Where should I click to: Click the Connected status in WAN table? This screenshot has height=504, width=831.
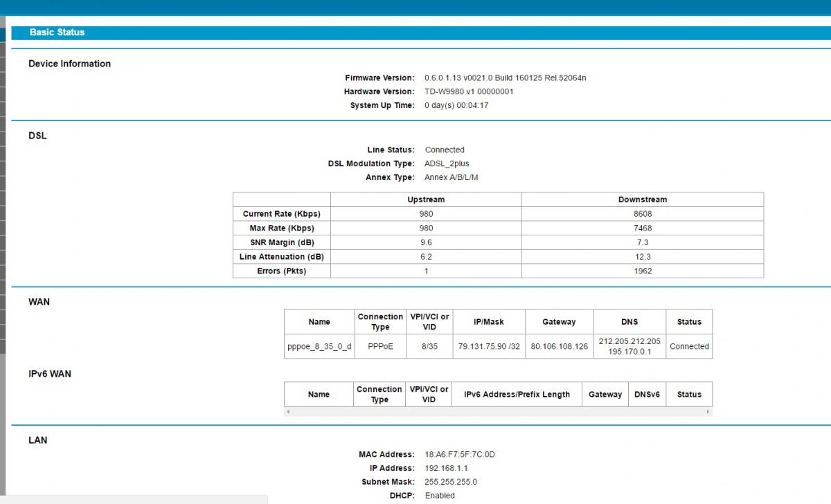[x=689, y=346]
